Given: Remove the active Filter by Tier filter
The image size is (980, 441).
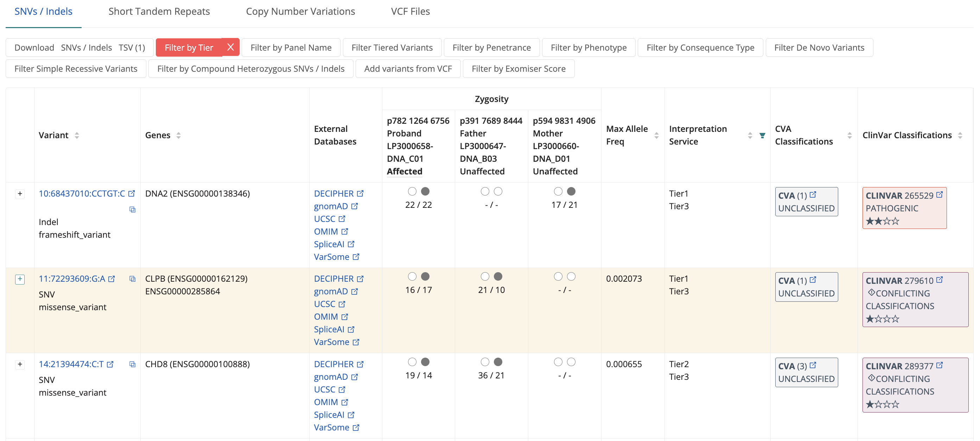Looking at the screenshot, I should 230,47.
